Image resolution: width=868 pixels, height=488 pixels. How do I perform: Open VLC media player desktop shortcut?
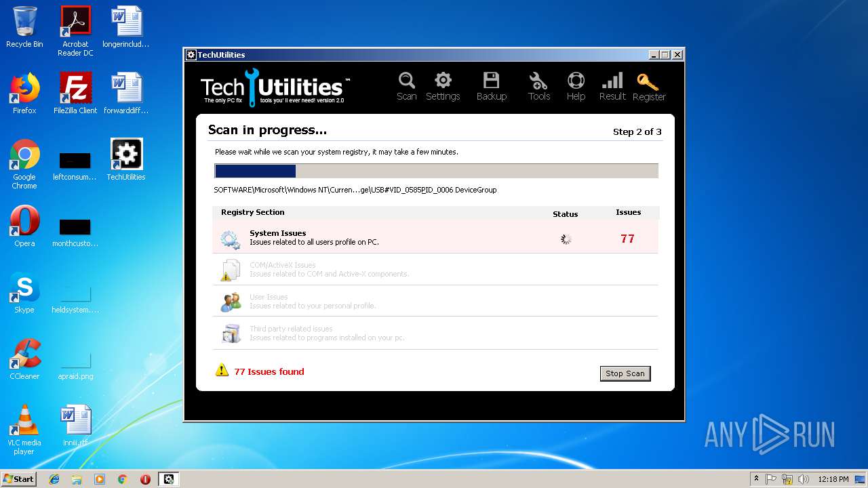pyautogui.click(x=24, y=430)
